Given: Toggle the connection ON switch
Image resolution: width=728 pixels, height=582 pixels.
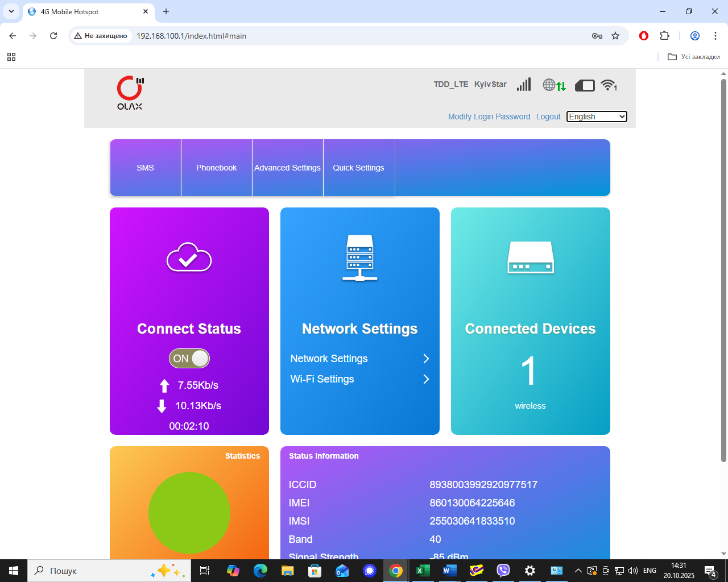Looking at the screenshot, I should pyautogui.click(x=189, y=358).
